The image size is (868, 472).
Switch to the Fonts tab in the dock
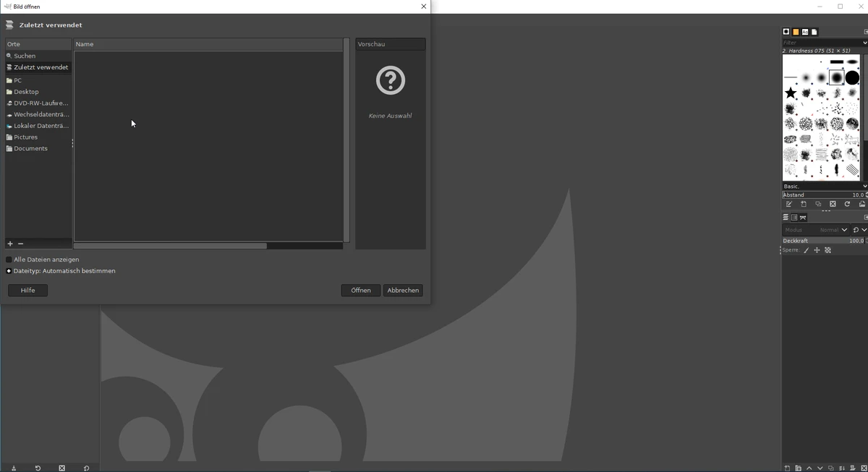805,32
